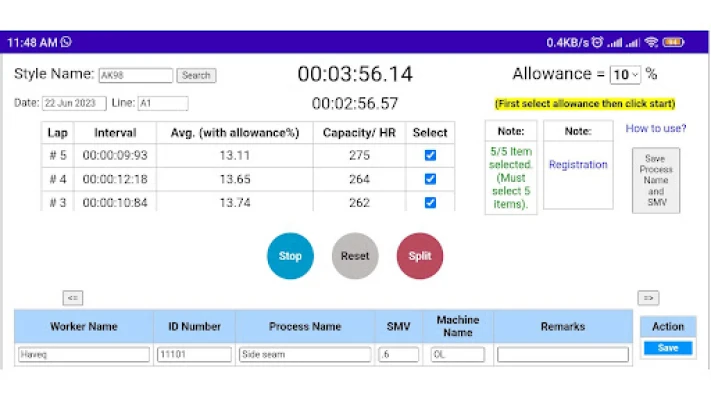Viewport: 711px width, 400px height.
Task: Click the Date input field
Action: (x=74, y=103)
